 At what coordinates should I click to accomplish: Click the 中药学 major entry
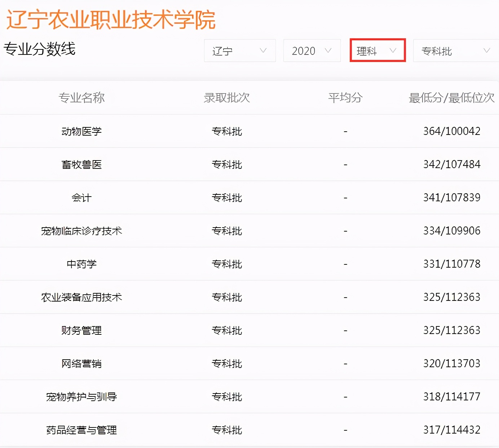(81, 264)
